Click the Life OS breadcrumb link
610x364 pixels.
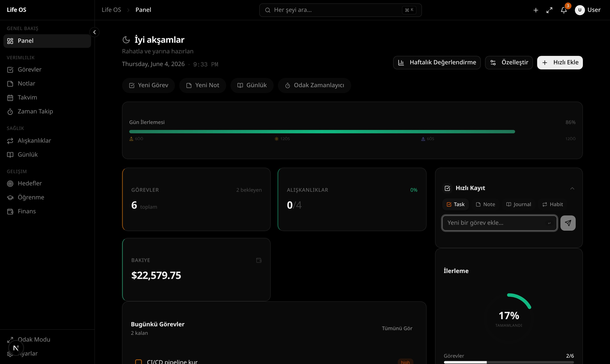[111, 10]
